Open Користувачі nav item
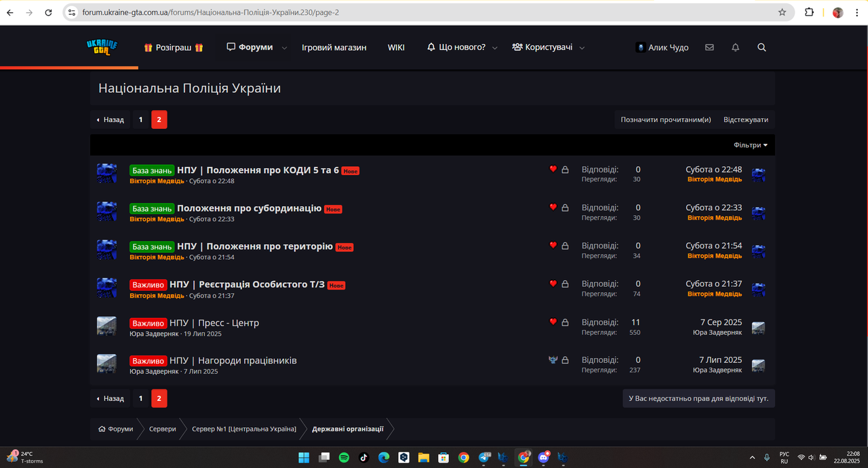Viewport: 868px width, 468px height. pyautogui.click(x=542, y=47)
